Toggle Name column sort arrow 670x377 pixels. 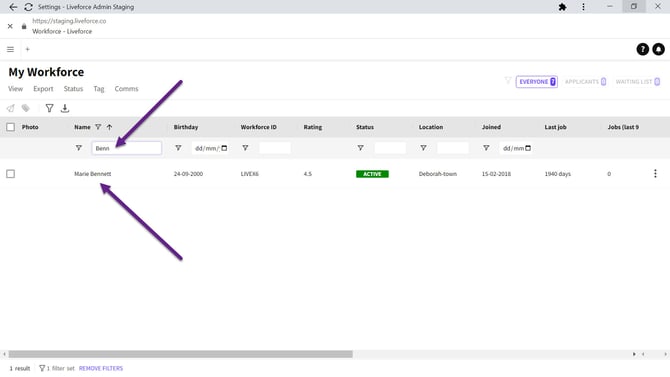point(109,127)
